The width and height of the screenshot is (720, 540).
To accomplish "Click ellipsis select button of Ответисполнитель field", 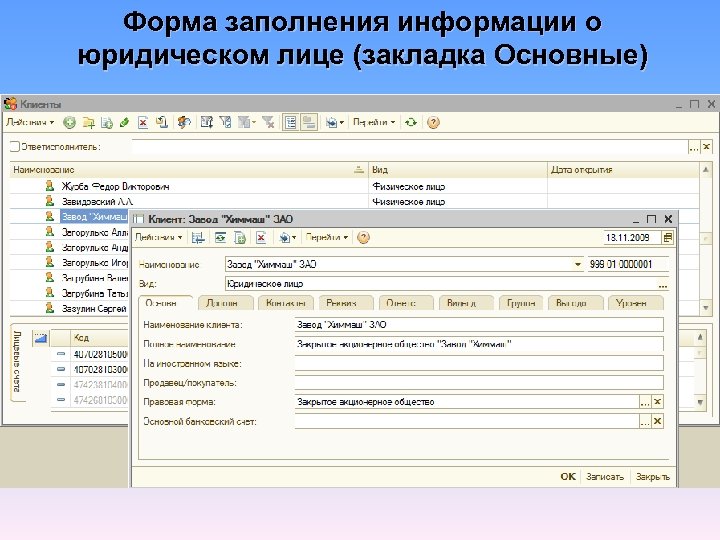I will (693, 147).
